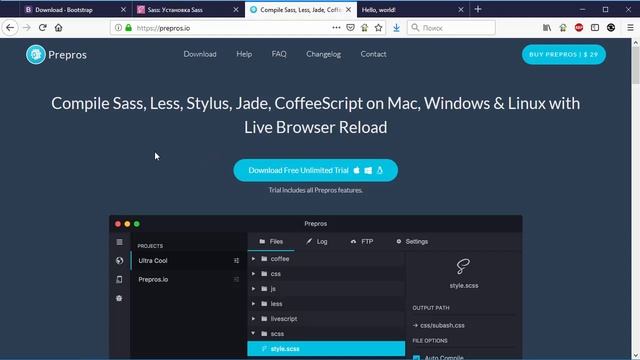The height and width of the screenshot is (360, 640).
Task: Expand the livescript folder arrow
Action: click(x=253, y=319)
